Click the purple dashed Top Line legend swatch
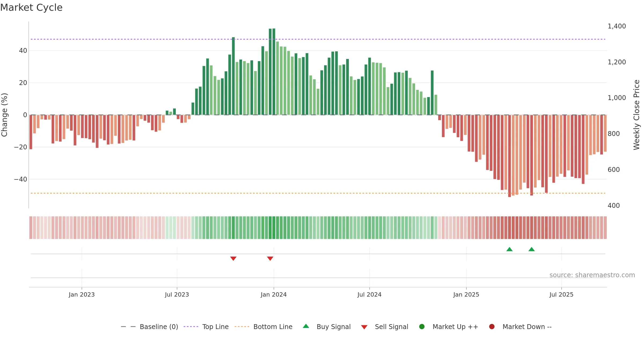 click(191, 327)
